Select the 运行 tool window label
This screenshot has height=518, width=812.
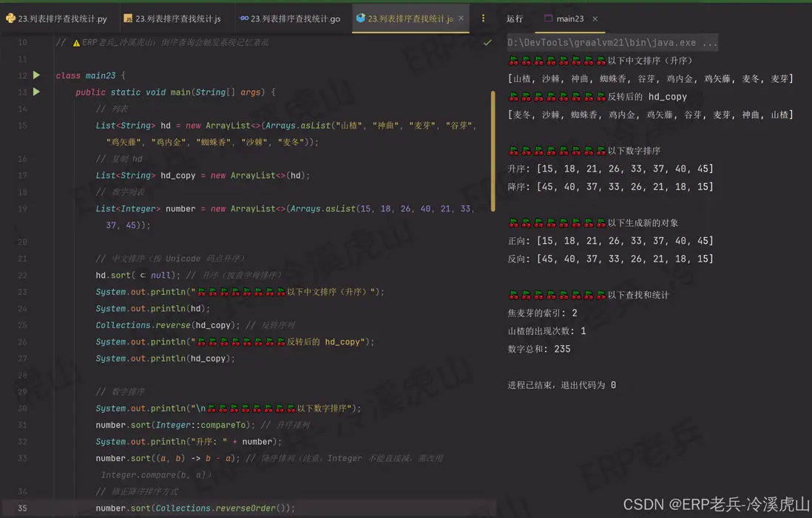pyautogui.click(x=515, y=18)
